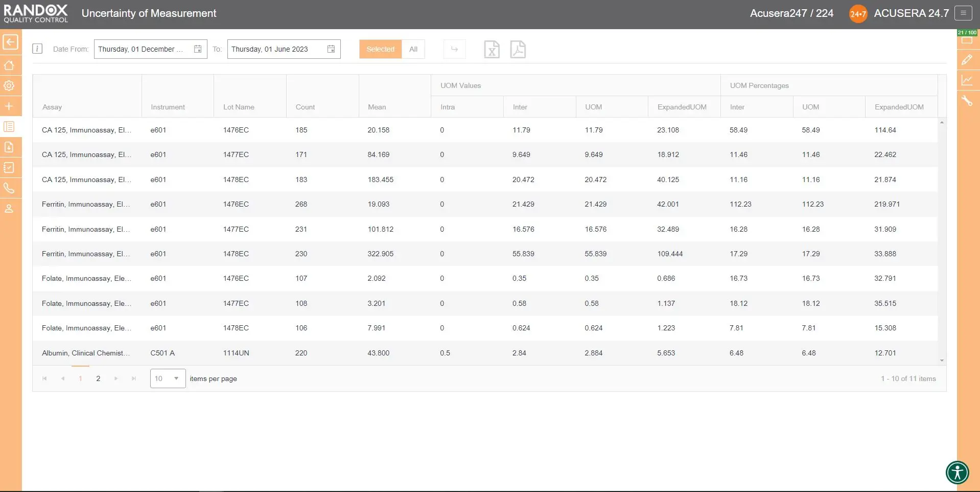Expand the items per page dropdown
The image size is (980, 492).
point(176,378)
